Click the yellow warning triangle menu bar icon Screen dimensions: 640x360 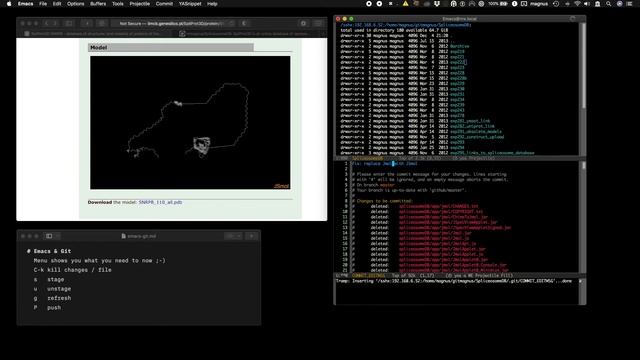(x=405, y=4)
